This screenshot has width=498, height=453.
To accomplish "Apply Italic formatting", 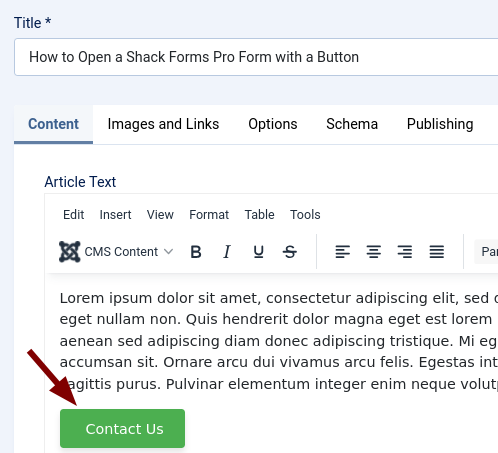I will tap(227, 252).
